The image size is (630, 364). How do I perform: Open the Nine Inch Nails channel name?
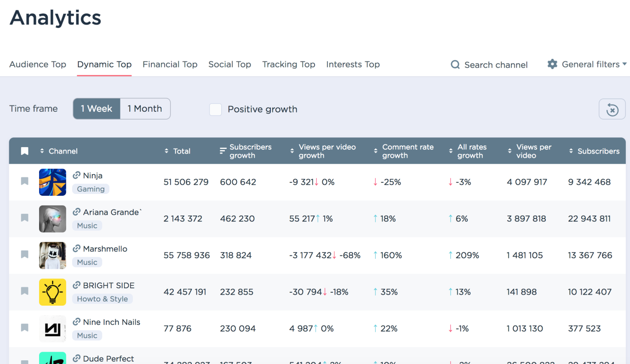[112, 322]
